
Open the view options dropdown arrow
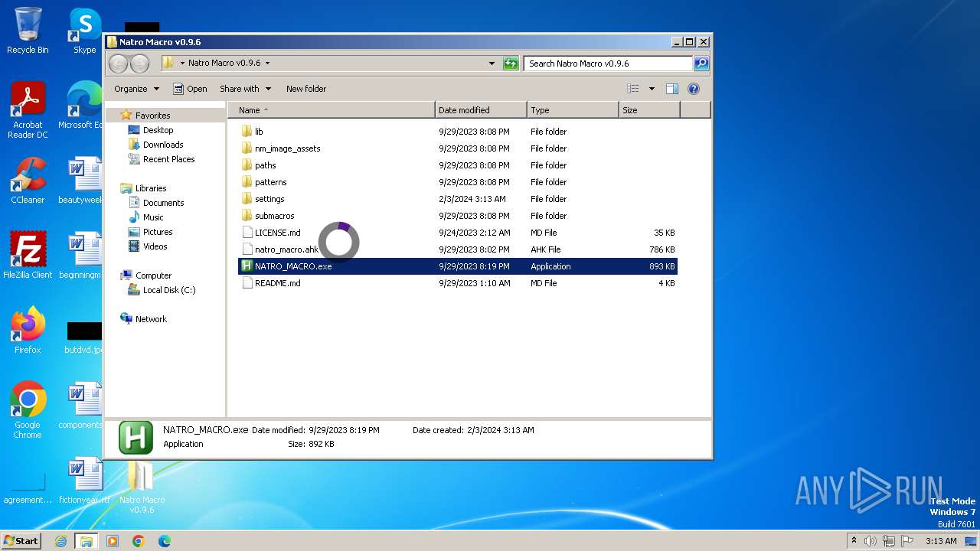pyautogui.click(x=652, y=89)
